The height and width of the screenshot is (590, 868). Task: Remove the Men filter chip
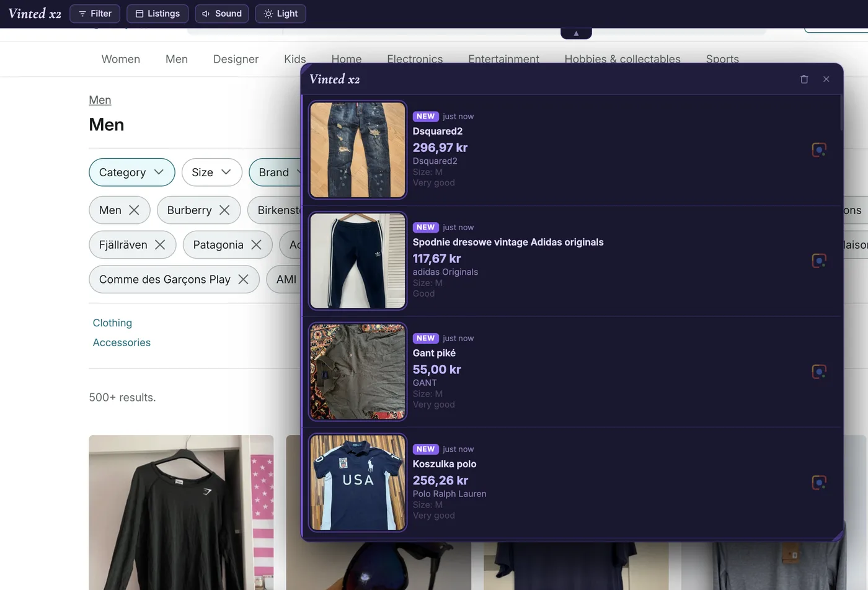tap(134, 210)
